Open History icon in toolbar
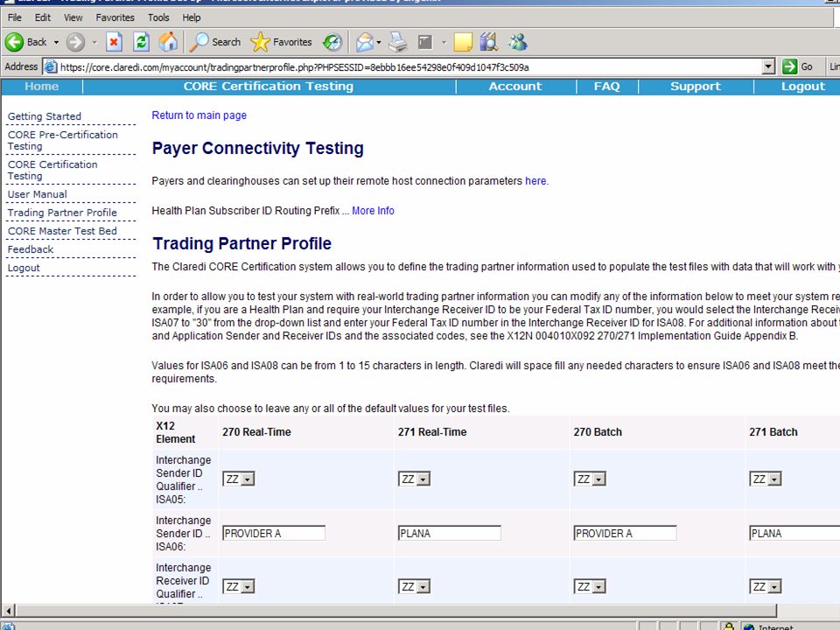 point(332,42)
